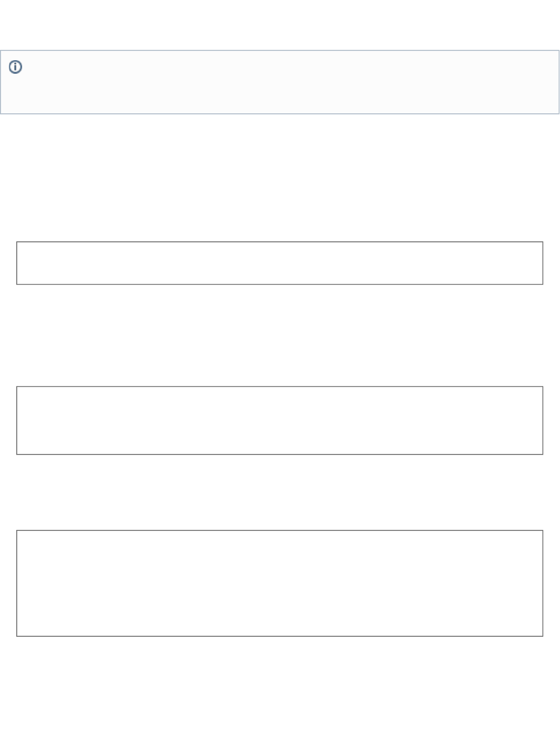Click the first empty bordered box
This screenshot has height=755, width=560.
point(280,263)
